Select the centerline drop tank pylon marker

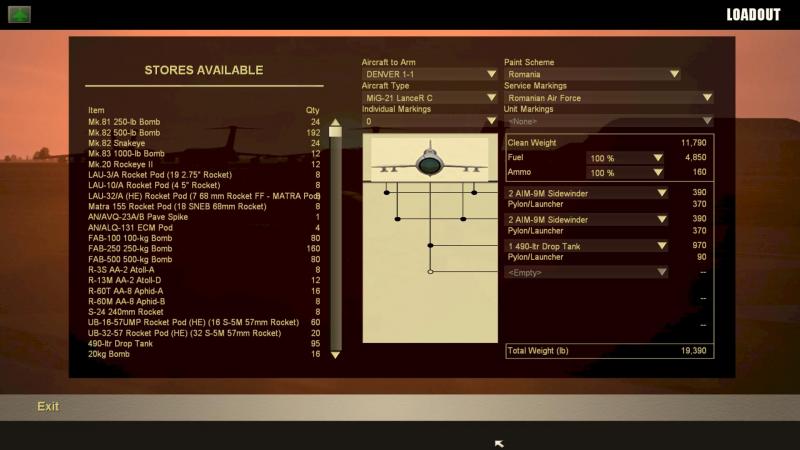pos(430,245)
